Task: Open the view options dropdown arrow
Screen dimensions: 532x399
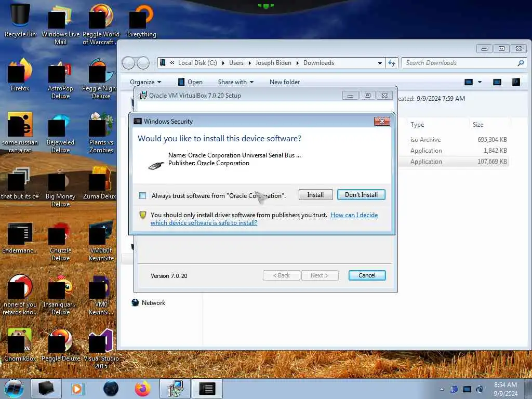Action: (480, 82)
